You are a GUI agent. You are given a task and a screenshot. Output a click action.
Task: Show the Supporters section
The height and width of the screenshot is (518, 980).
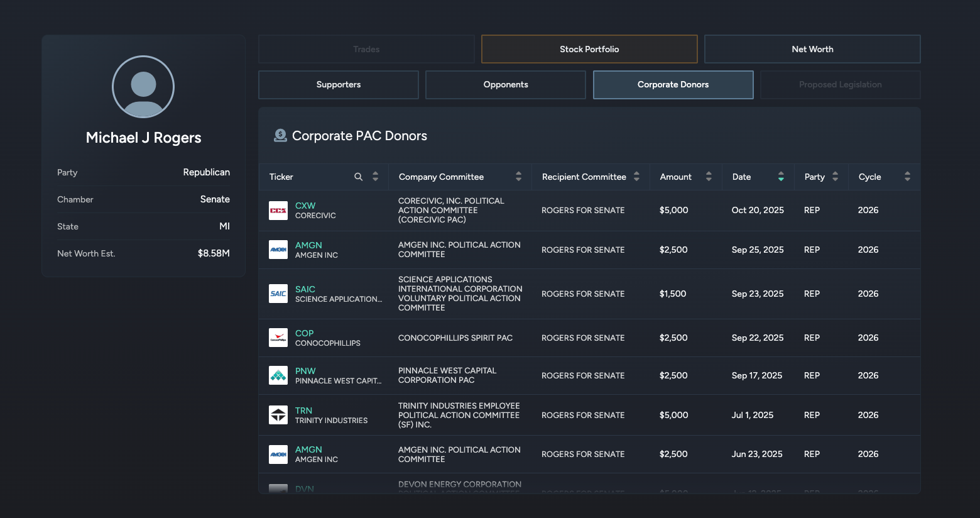coord(339,85)
